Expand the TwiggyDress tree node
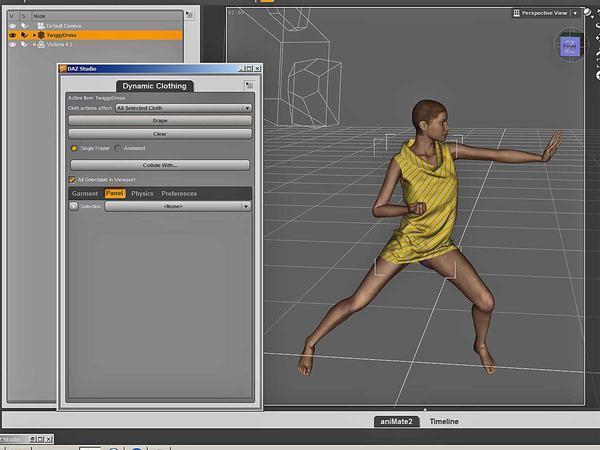This screenshot has height=450, width=600. (x=34, y=35)
